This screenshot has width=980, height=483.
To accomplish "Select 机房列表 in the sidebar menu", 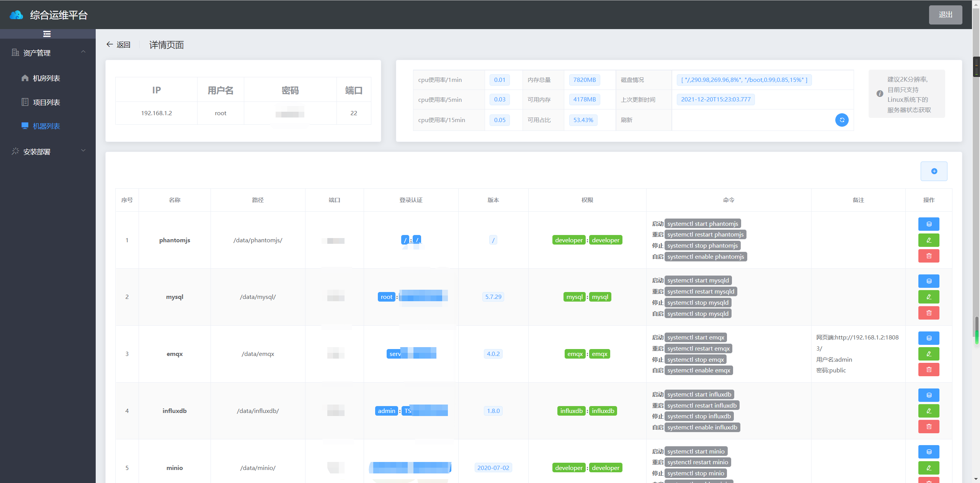I will coord(46,78).
